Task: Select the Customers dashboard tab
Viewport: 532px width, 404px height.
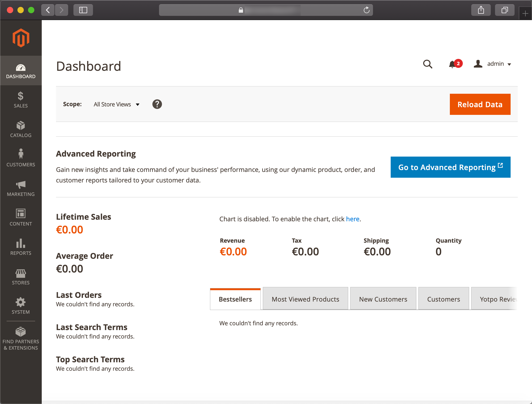Action: click(x=444, y=299)
